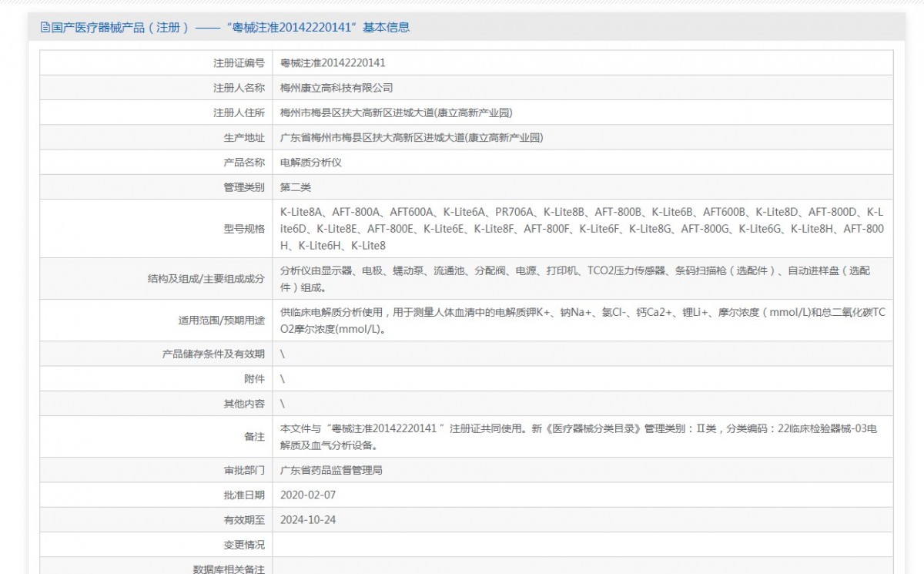Select expiry date 2024-10-24
924x574 pixels.
pyautogui.click(x=308, y=519)
